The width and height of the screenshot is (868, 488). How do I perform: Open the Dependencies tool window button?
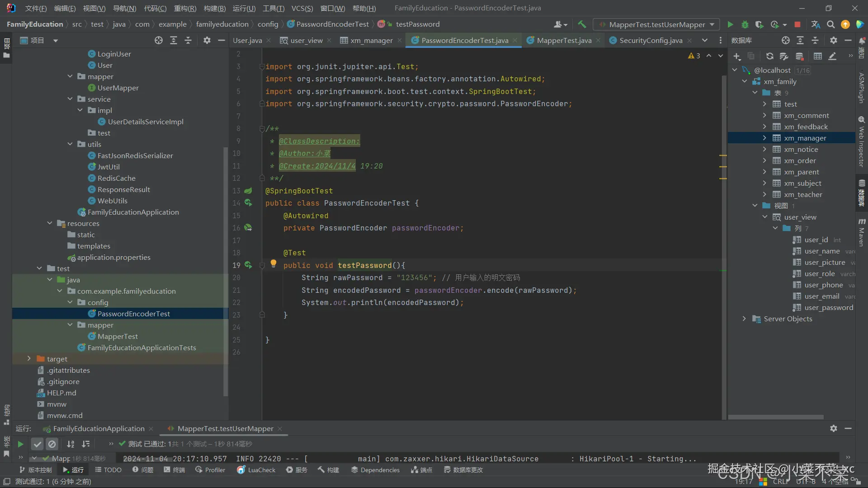click(x=375, y=470)
